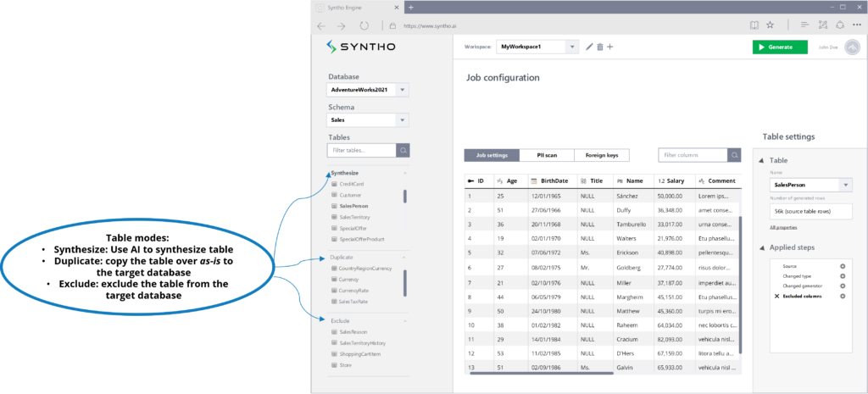Image resolution: width=868 pixels, height=394 pixels.
Task: Collapse the Applied steps section triangle
Action: tap(760, 247)
